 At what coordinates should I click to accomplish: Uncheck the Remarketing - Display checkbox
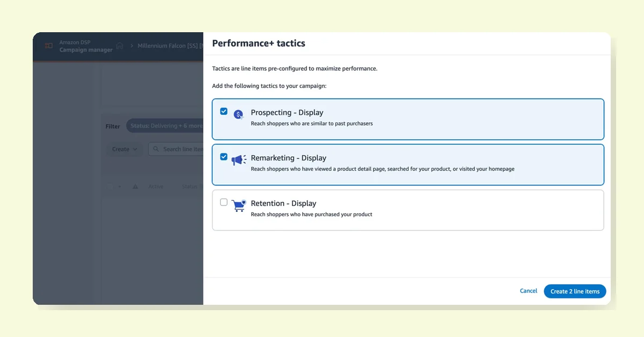point(224,157)
